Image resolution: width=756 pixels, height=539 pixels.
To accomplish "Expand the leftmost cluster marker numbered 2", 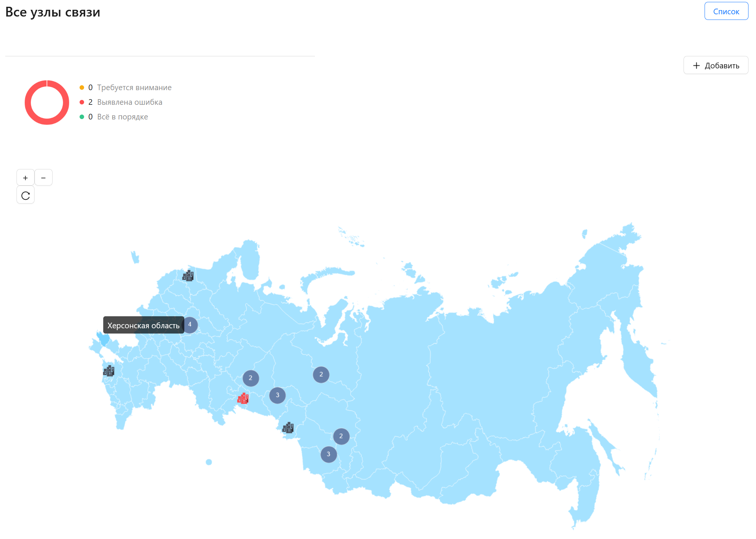I will [x=250, y=378].
